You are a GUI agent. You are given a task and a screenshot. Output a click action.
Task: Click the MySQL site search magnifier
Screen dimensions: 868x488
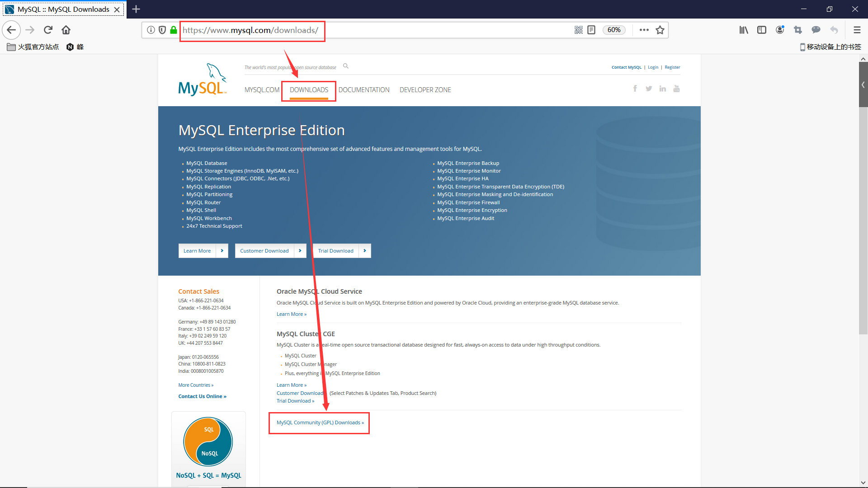point(346,66)
